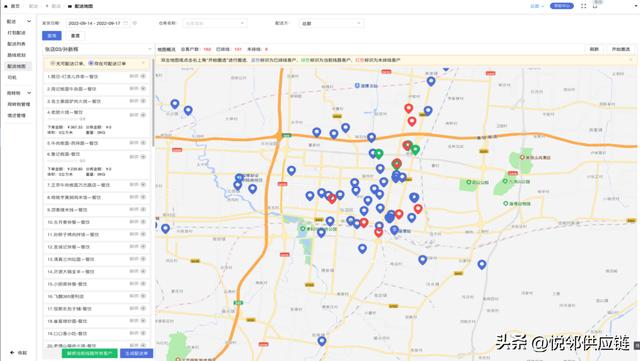Image resolution: width=640 pixels, height=361 pixels.
Task: Close the yellow hint banner above map
Action: (631, 60)
